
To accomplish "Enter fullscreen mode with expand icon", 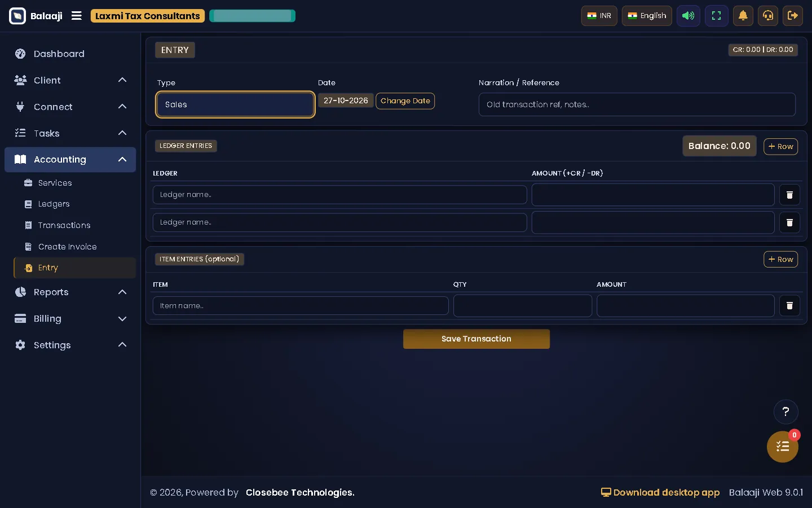I will coord(717,16).
